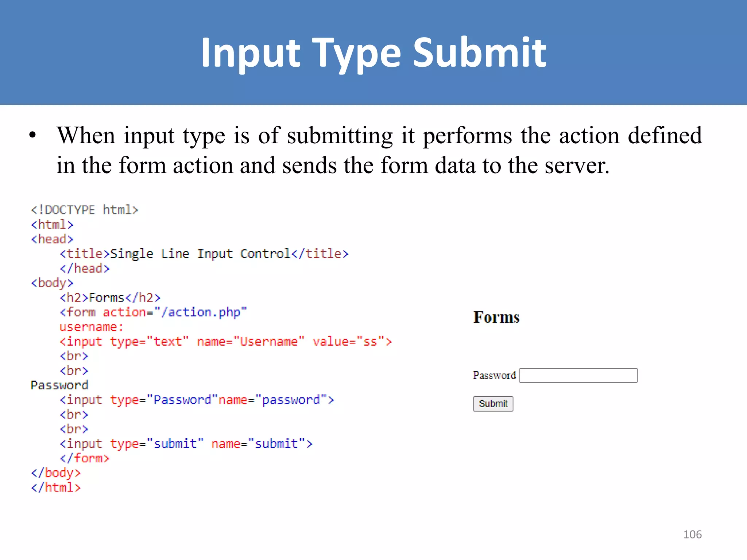This screenshot has width=747, height=560.
Task: Click the opening '<html>' tag line
Action: pos(52,225)
